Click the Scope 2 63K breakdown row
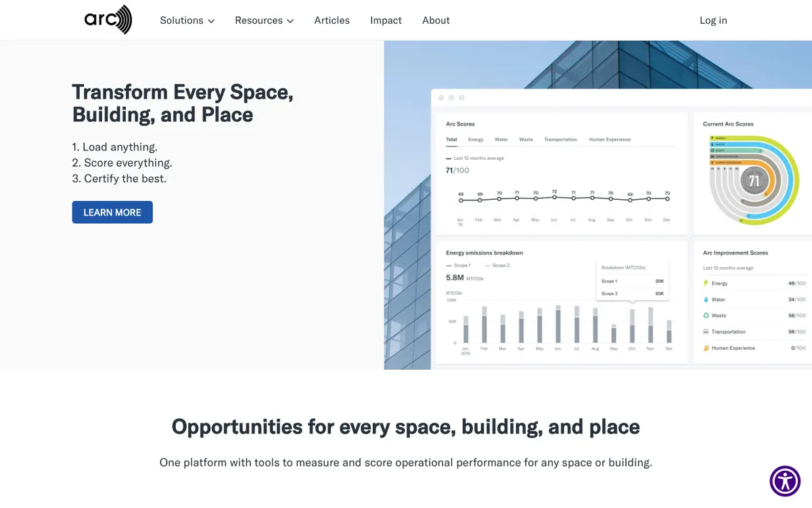This screenshot has height=508, width=812. point(633,293)
